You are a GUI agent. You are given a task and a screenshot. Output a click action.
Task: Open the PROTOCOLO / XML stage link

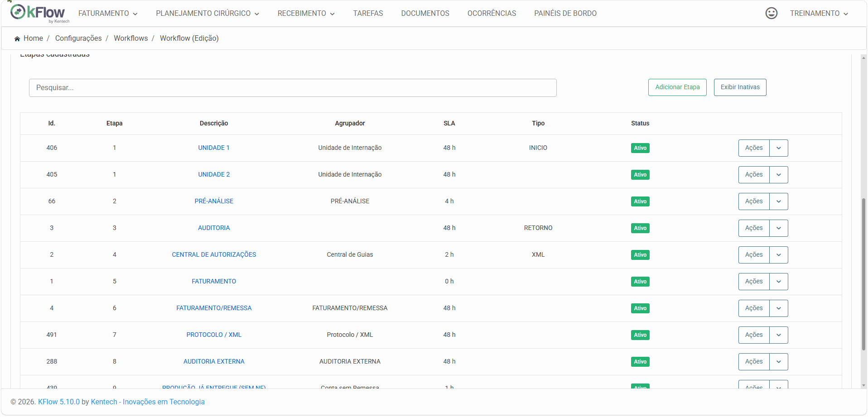214,335
